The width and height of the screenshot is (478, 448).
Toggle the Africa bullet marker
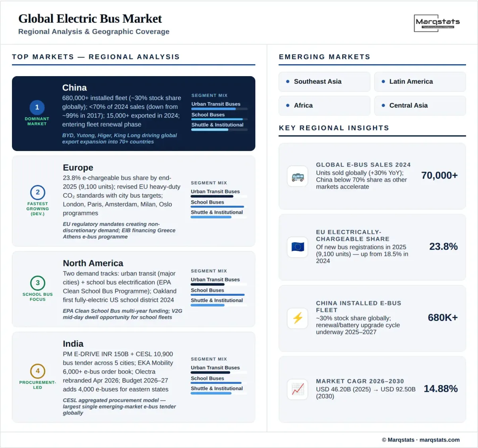point(287,105)
